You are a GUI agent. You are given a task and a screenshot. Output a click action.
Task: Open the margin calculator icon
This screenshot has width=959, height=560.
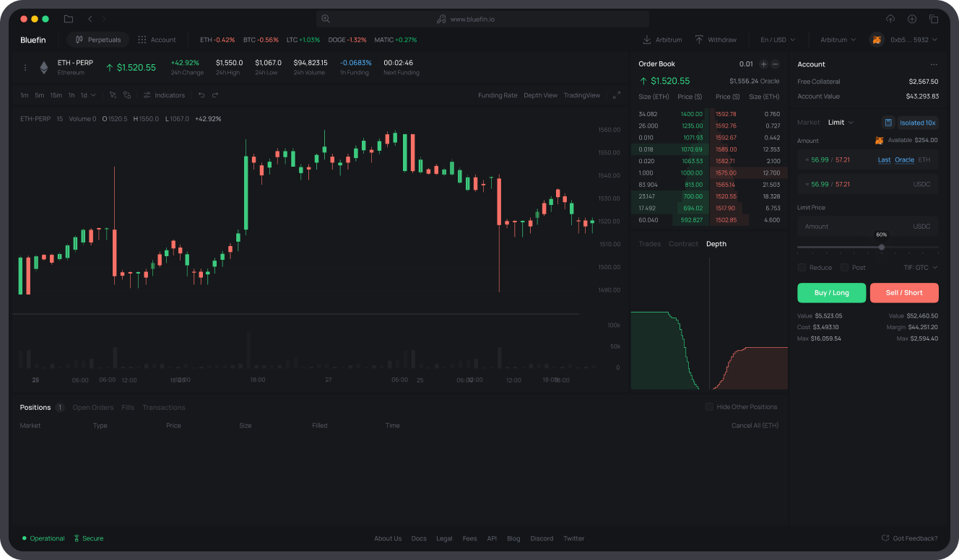(888, 123)
